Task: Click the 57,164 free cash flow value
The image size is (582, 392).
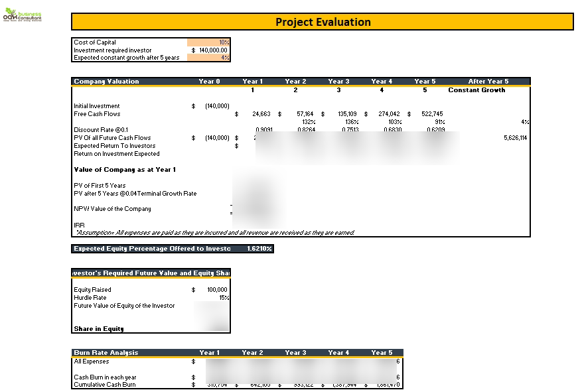Action: pyautogui.click(x=305, y=114)
